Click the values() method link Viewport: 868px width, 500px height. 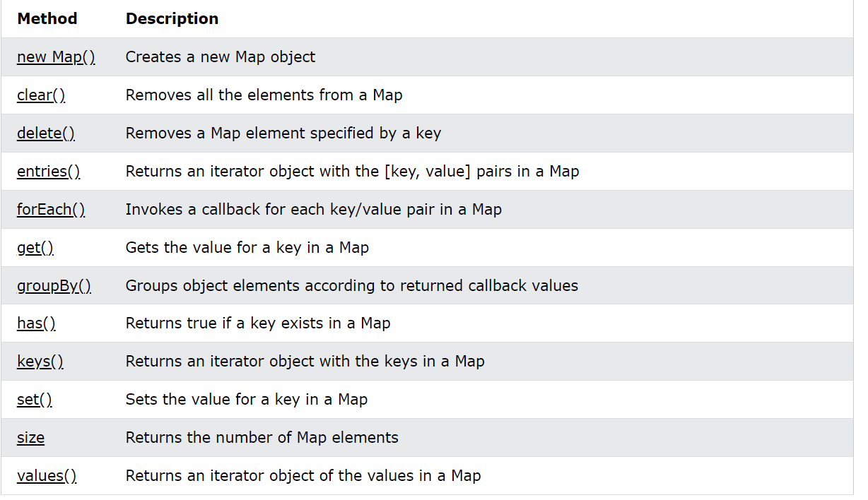tap(47, 477)
